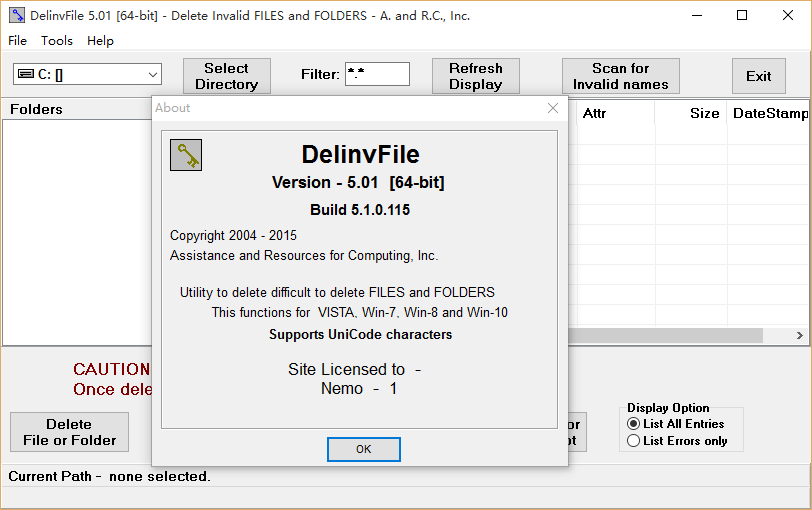812x510 pixels.
Task: Click the DelinvFile app icon in title bar
Action: 17,16
